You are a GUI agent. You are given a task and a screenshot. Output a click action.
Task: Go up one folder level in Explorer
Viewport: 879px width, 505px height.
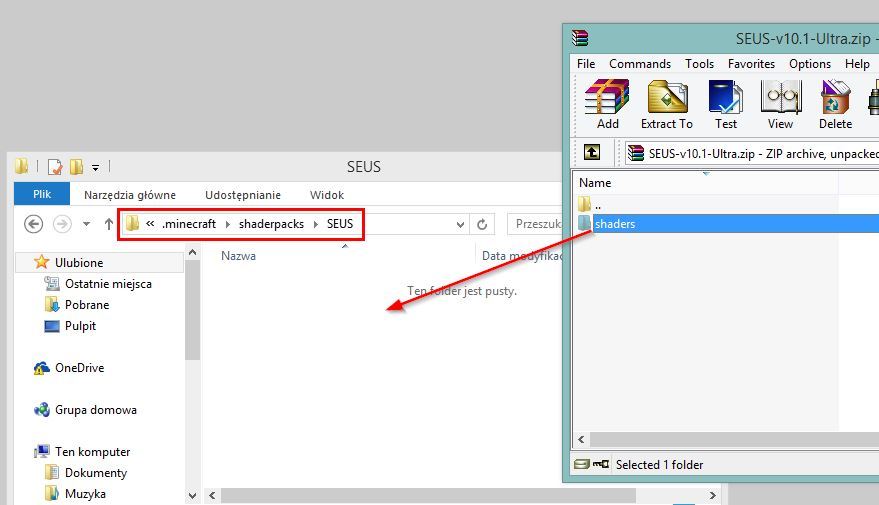tap(109, 224)
